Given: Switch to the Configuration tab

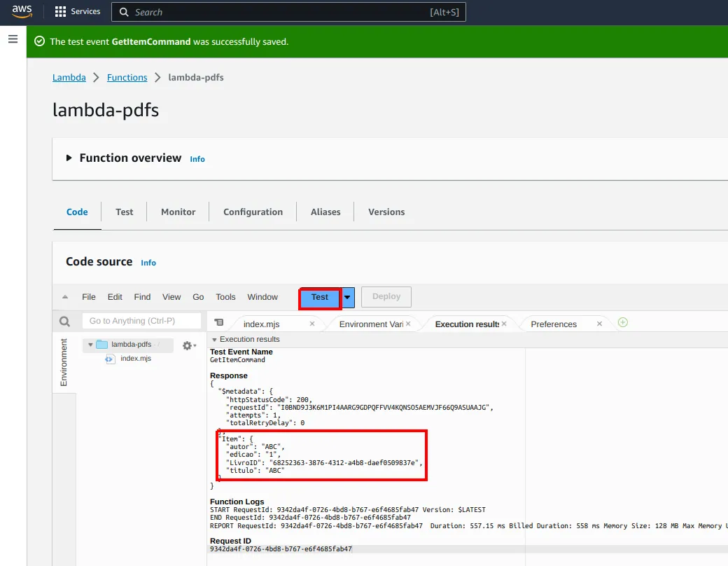Looking at the screenshot, I should [x=253, y=212].
